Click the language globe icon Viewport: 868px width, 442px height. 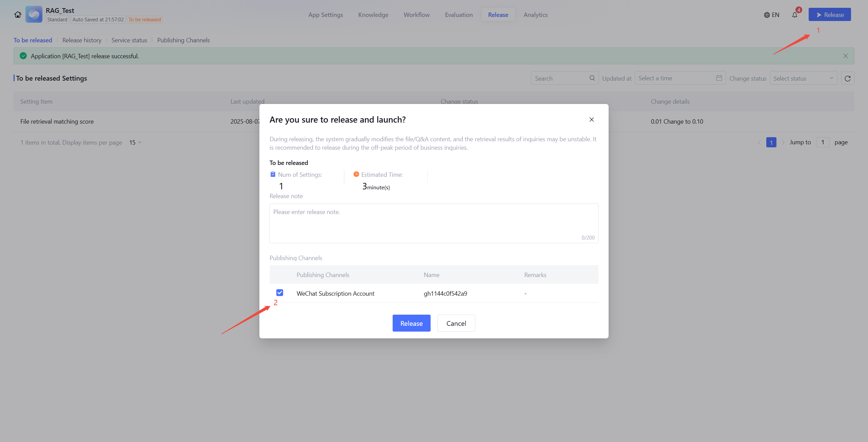(x=767, y=15)
